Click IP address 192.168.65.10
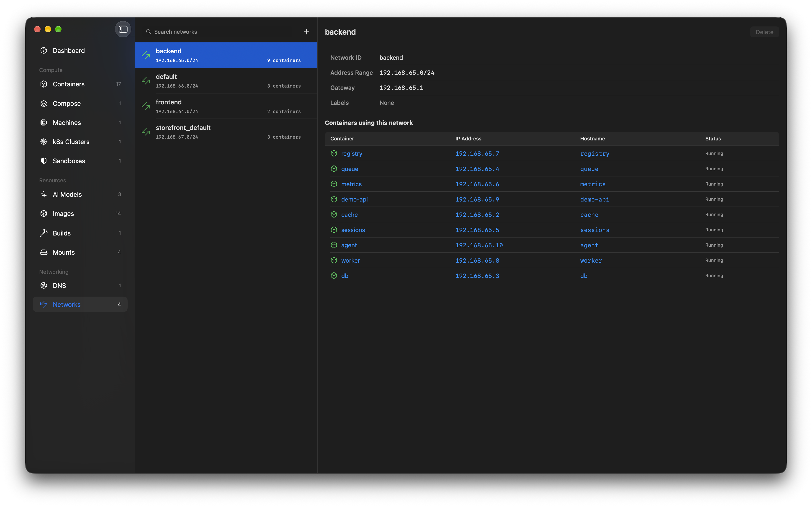This screenshot has width=812, height=507. point(479,246)
